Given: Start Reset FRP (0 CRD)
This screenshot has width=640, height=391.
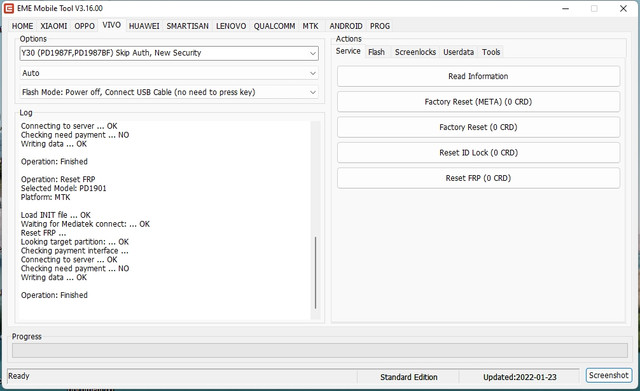Looking at the screenshot, I should coord(478,178).
